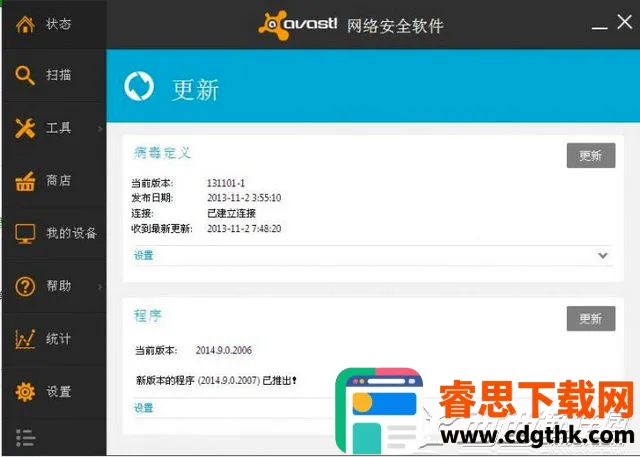Screen dimensions: 640x457
Task: Click the shopping basket Store icon
Action: pos(25,182)
